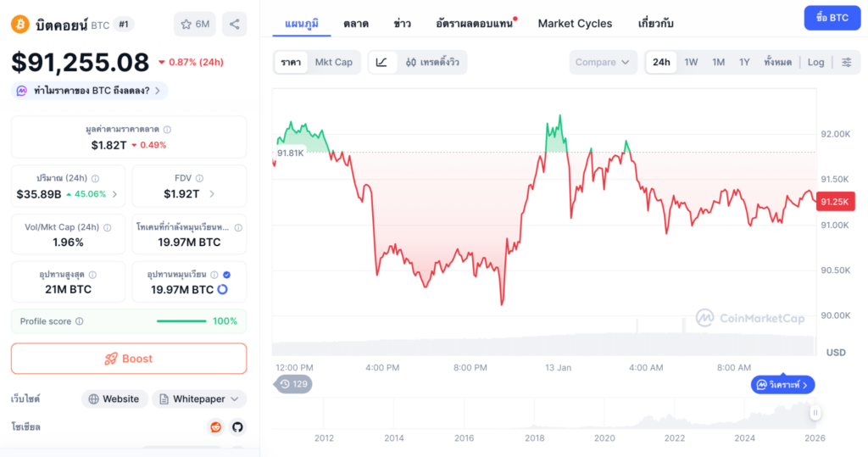Select the 1W time range
Image resolution: width=868 pixels, height=457 pixels.
click(x=691, y=62)
